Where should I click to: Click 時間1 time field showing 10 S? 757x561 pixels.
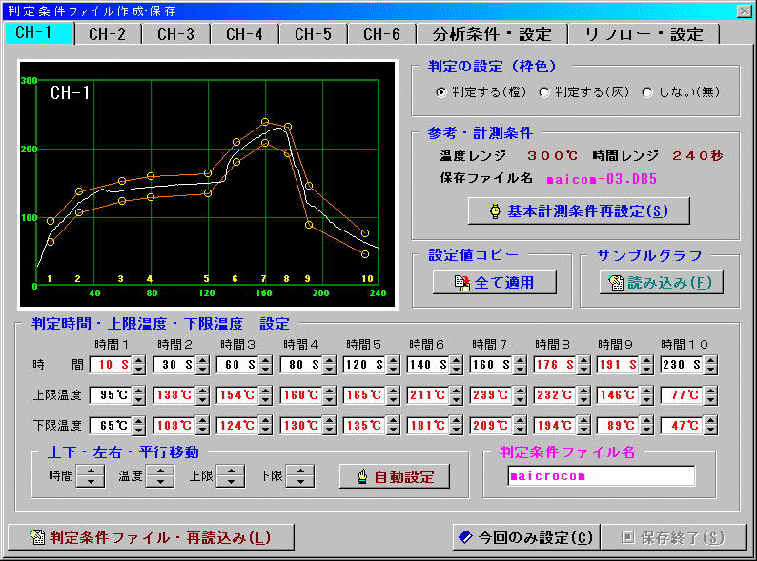[x=111, y=365]
